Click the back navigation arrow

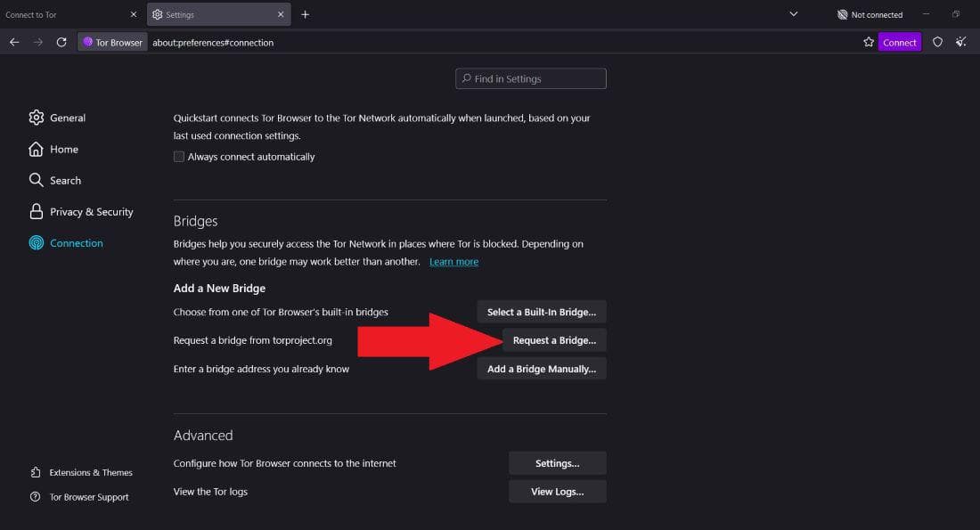click(14, 42)
